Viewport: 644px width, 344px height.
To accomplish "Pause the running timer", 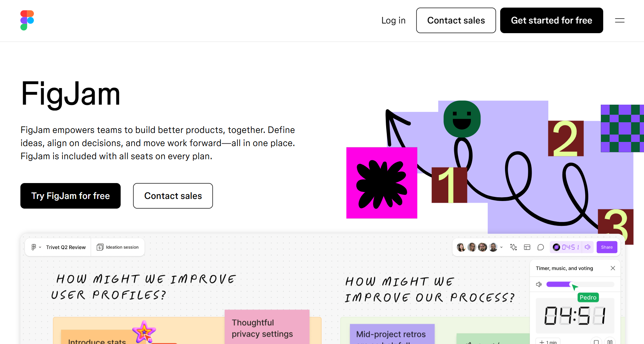I will click(x=610, y=342).
